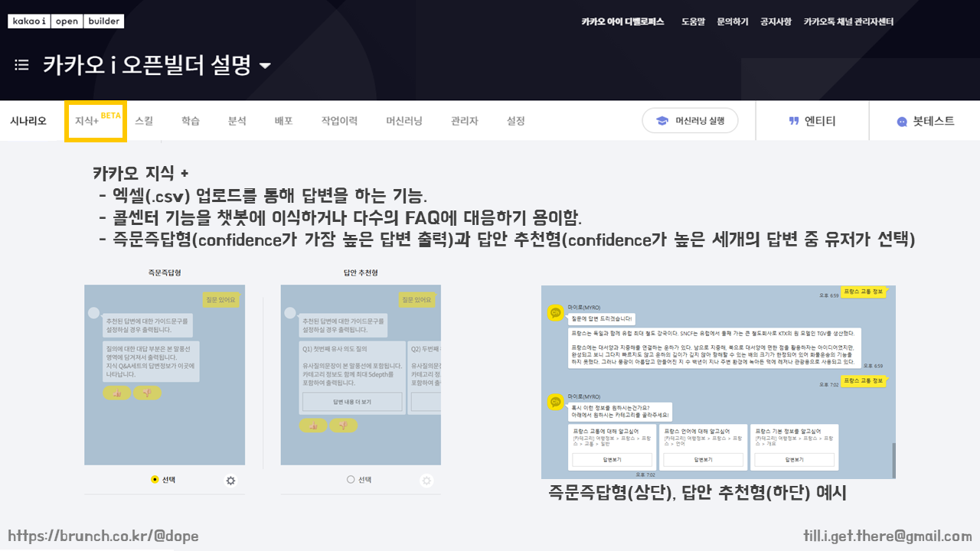Image resolution: width=980 pixels, height=551 pixels.
Task: Go to the 스킬 tab
Action: coord(144,121)
